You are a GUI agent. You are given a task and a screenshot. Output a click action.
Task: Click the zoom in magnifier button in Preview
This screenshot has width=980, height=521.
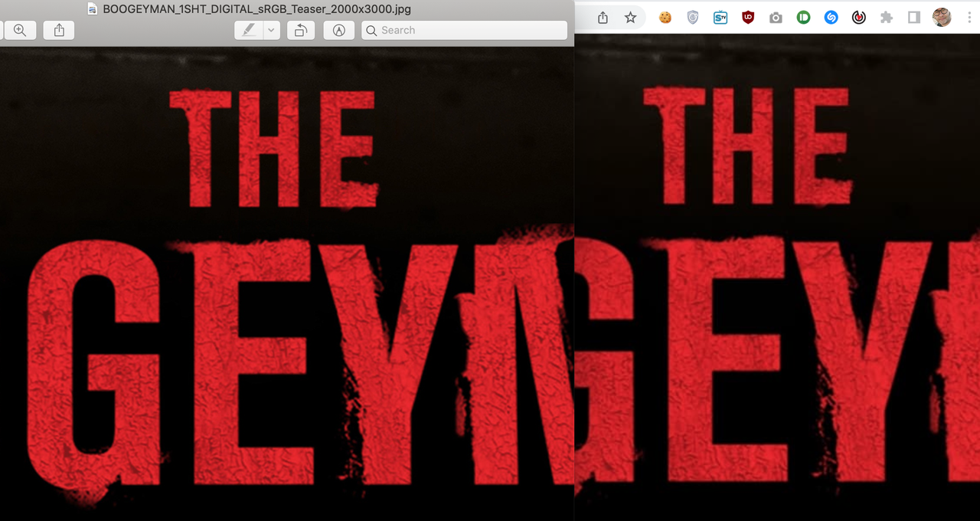20,30
